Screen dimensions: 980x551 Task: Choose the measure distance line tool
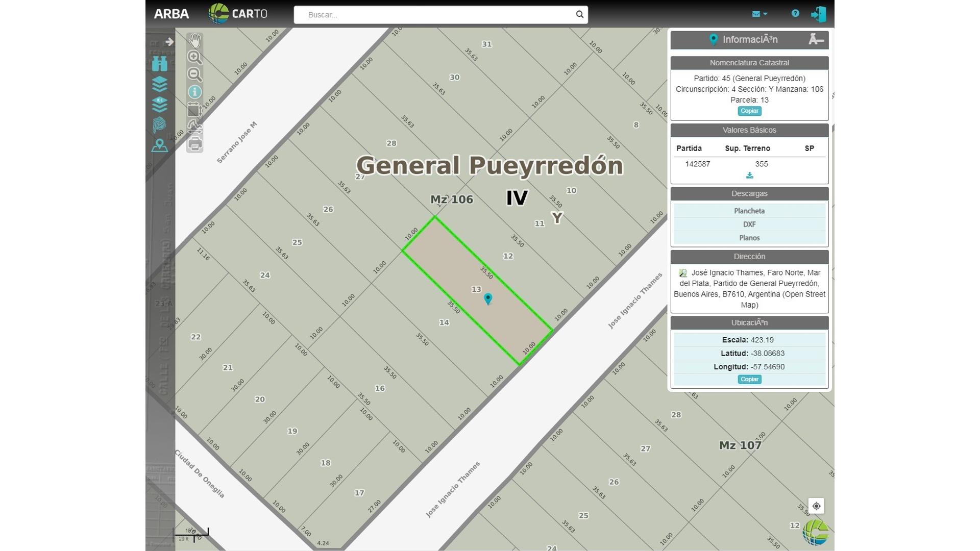(194, 127)
